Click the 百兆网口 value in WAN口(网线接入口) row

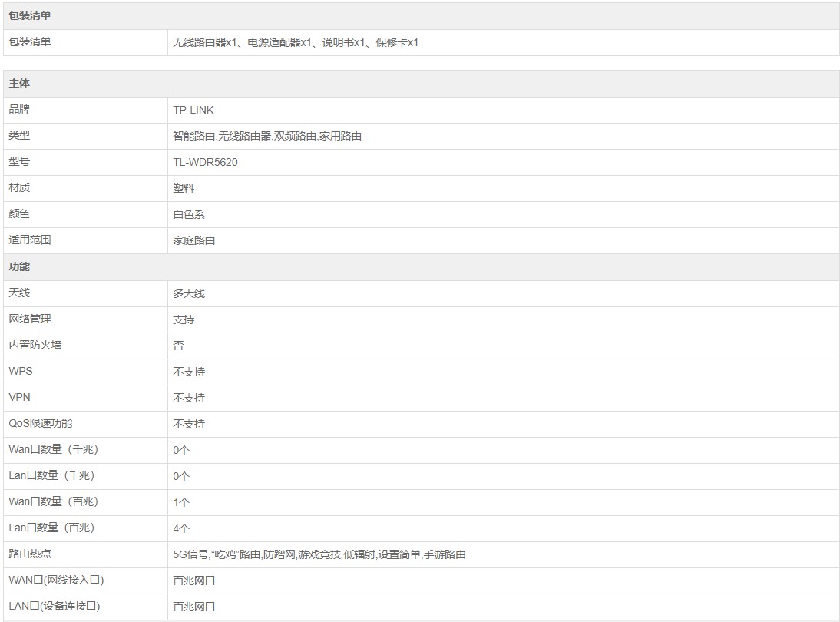point(194,581)
